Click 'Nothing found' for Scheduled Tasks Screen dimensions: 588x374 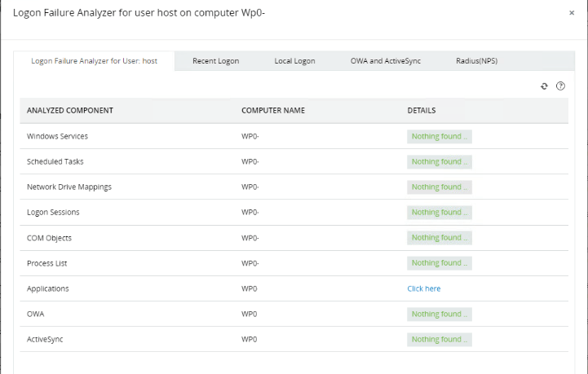click(x=440, y=161)
